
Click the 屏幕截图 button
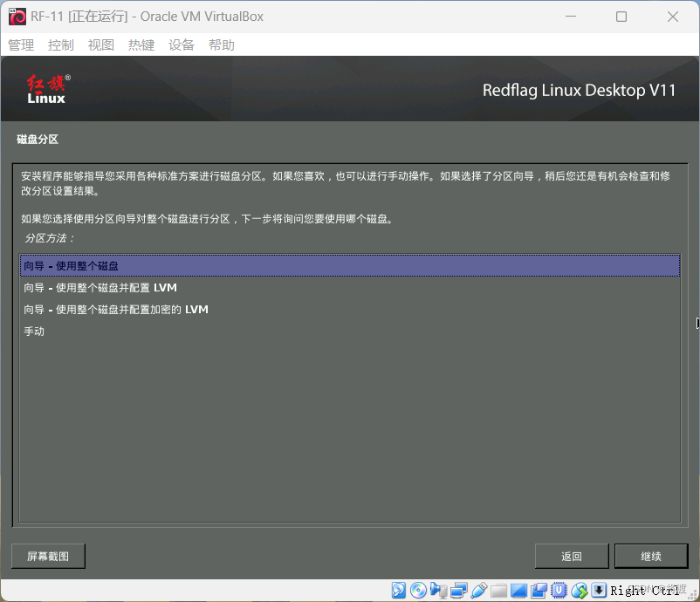point(48,556)
